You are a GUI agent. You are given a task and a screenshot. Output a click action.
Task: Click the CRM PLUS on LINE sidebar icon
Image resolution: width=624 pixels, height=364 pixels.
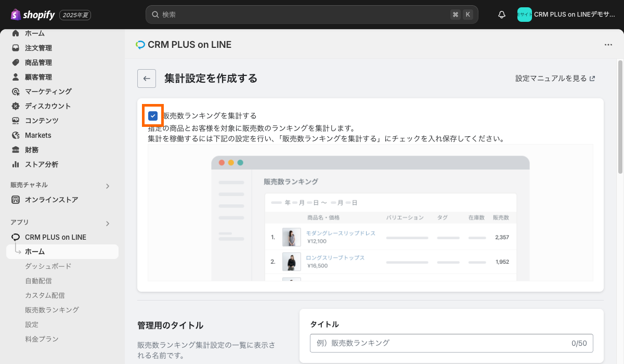pyautogui.click(x=16, y=237)
